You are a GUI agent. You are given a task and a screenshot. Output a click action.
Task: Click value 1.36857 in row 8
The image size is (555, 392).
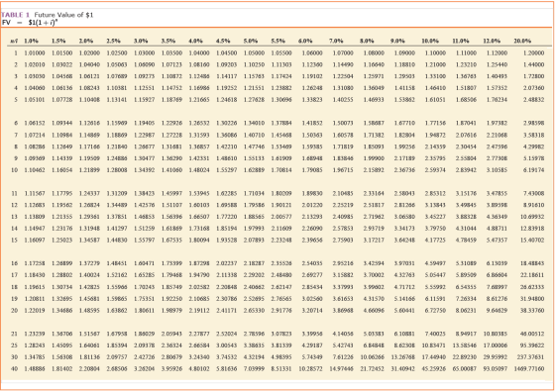[199, 147]
